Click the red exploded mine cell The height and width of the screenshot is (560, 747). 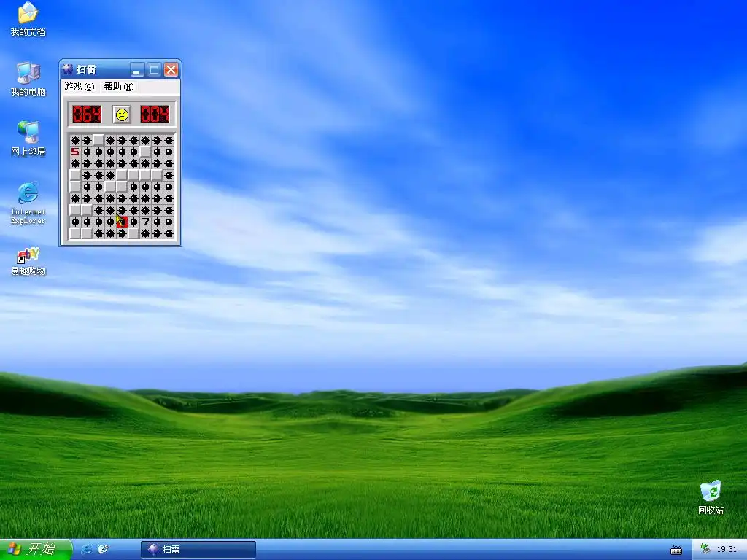(122, 222)
